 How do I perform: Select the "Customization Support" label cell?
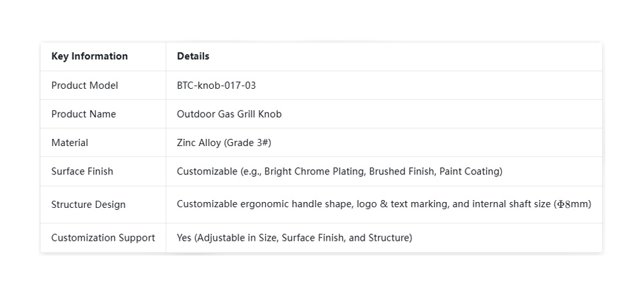[103, 237]
